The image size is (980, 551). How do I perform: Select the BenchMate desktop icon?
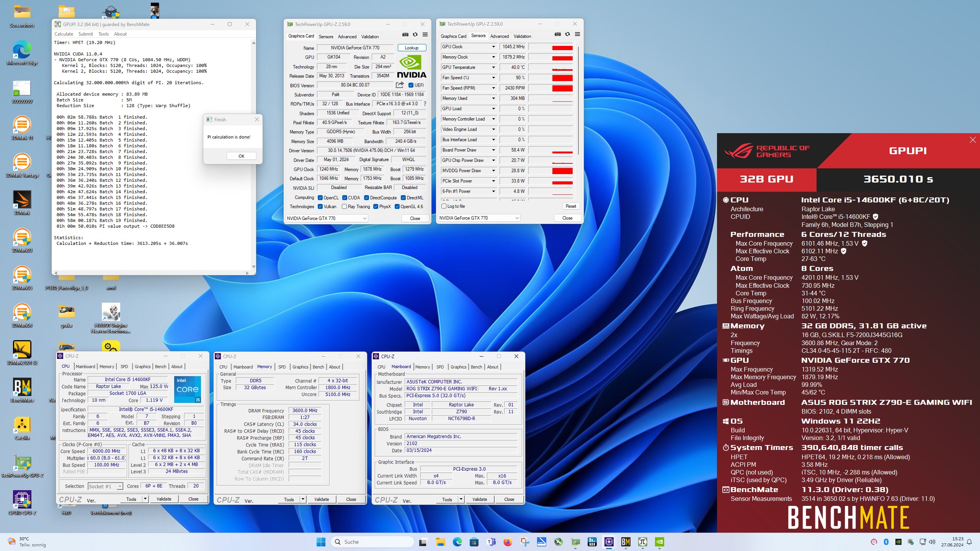[x=22, y=390]
